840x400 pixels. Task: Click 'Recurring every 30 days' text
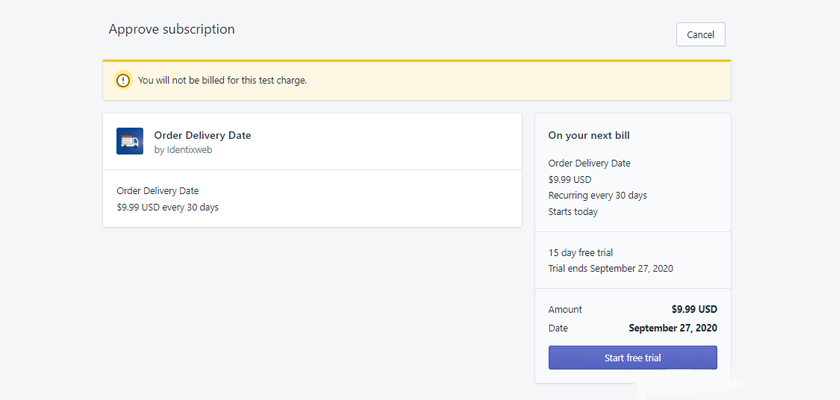[597, 195]
